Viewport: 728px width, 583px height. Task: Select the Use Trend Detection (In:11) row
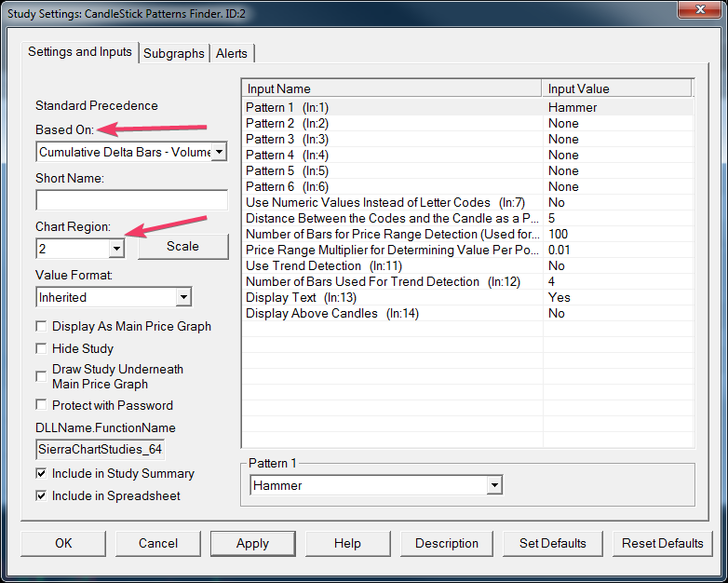tap(468, 265)
